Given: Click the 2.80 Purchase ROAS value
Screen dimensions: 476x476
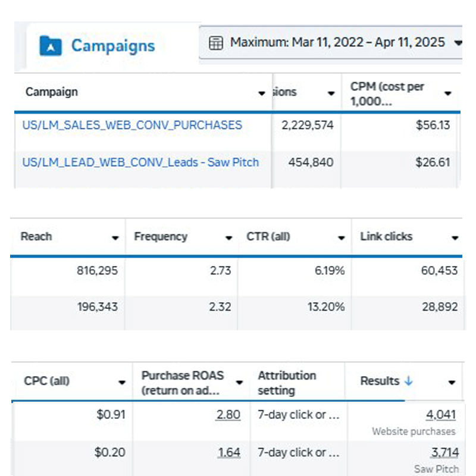Looking at the screenshot, I should [228, 415].
